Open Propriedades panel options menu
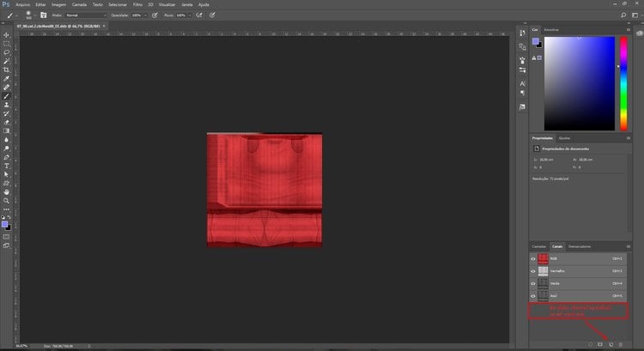The image size is (644, 351). [628, 138]
